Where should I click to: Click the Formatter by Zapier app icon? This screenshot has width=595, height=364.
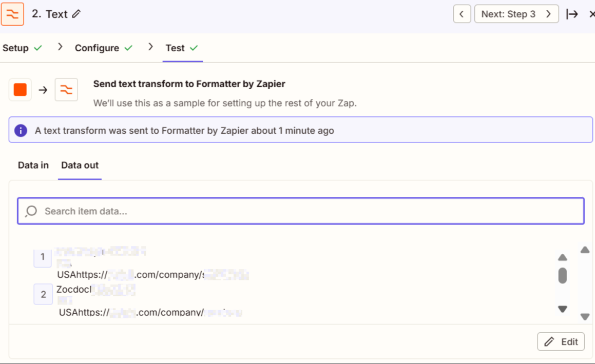click(x=66, y=90)
